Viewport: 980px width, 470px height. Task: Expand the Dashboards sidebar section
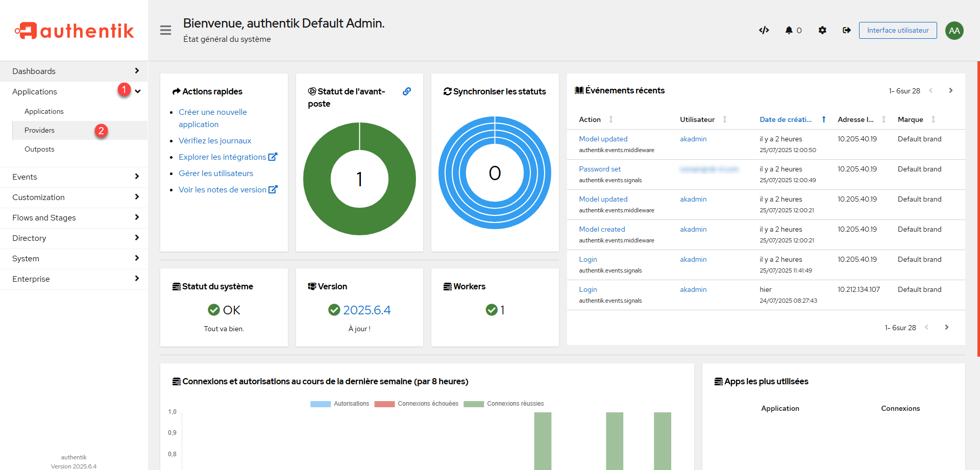(x=74, y=71)
